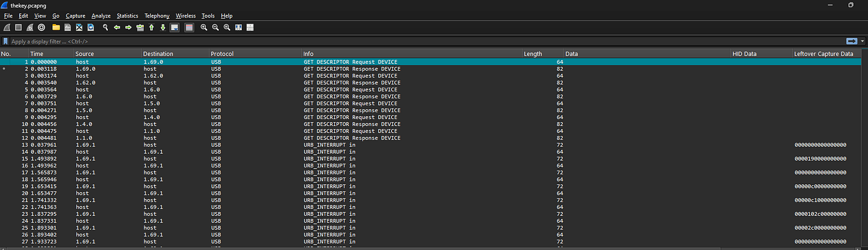The image size is (868, 250).
Task: Click time value 1.565873
Action: (43, 172)
